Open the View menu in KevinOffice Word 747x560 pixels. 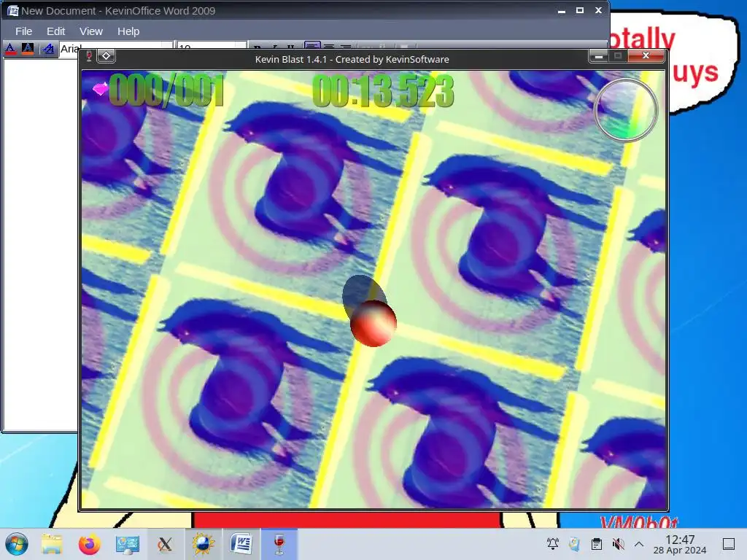91,31
